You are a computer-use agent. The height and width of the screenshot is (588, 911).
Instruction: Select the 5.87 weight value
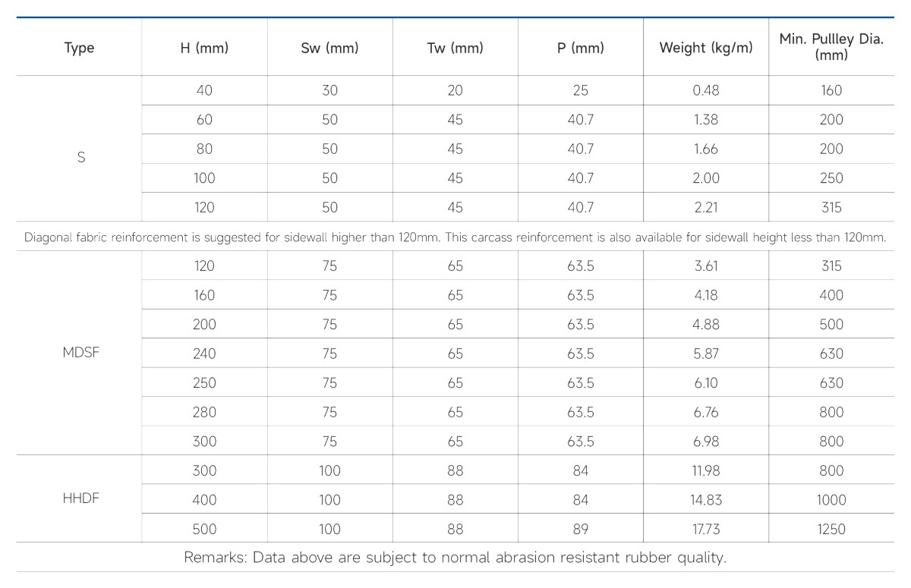point(706,354)
